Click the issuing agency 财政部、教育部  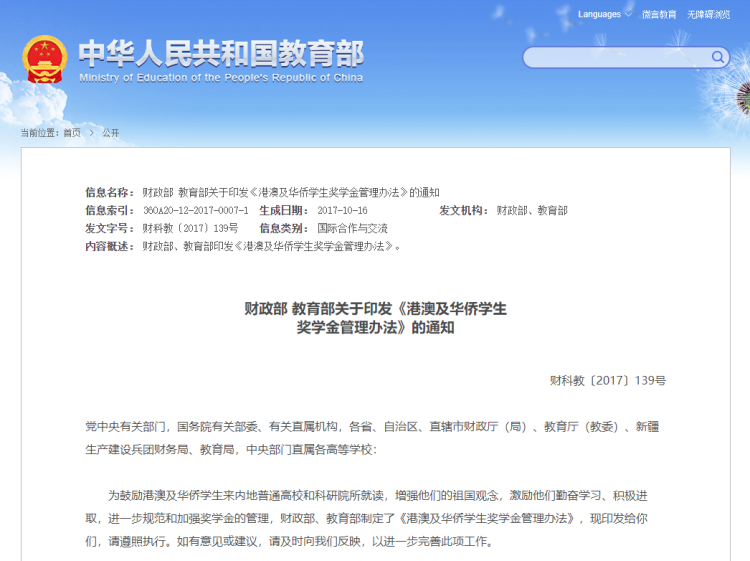tap(532, 210)
